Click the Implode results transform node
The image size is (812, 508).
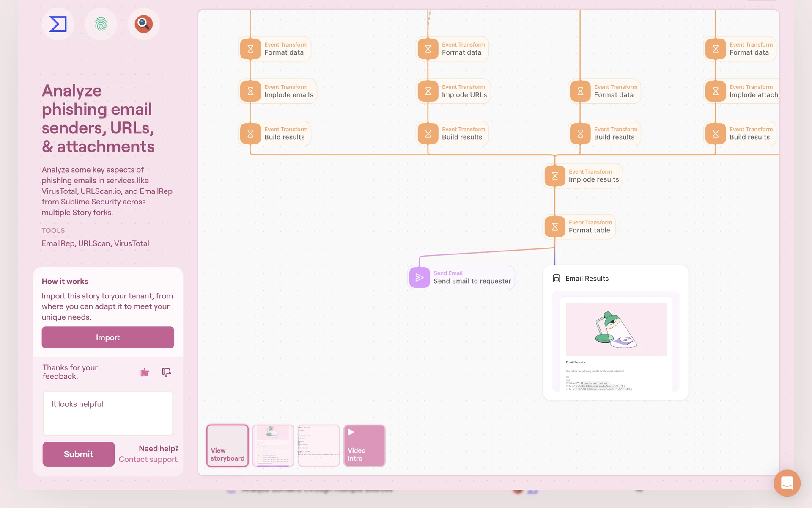click(583, 176)
